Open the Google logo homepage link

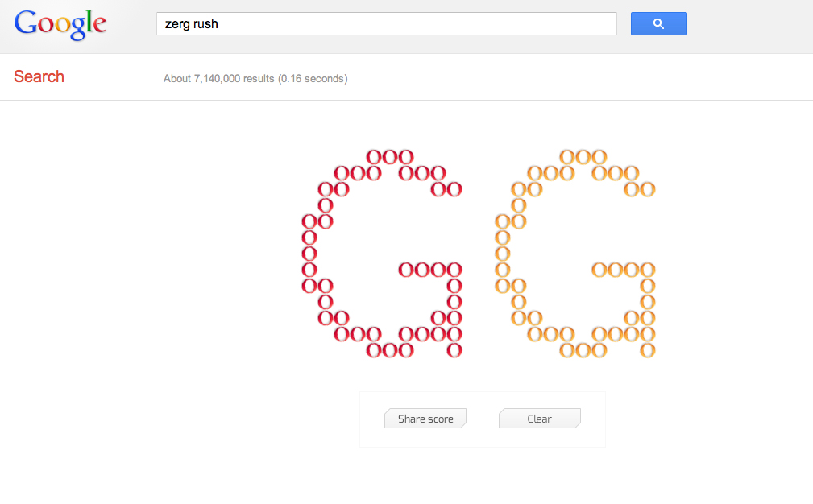[60, 24]
